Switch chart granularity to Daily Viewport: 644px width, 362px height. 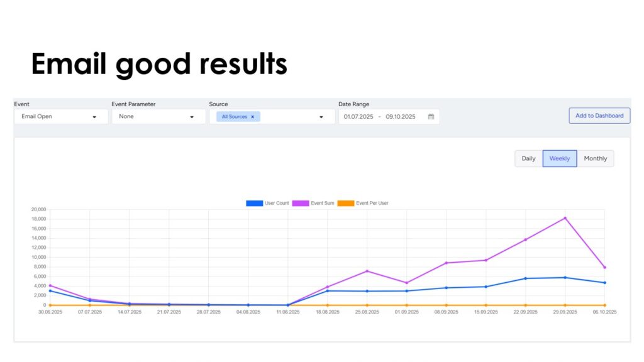(x=528, y=158)
